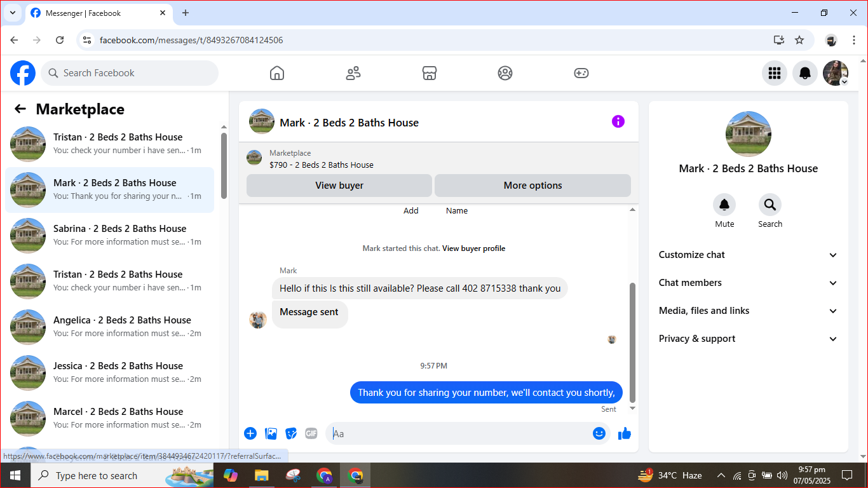Open Sabrina's 2 Beds 2 Baths House chat
The image size is (868, 488).
click(x=110, y=235)
